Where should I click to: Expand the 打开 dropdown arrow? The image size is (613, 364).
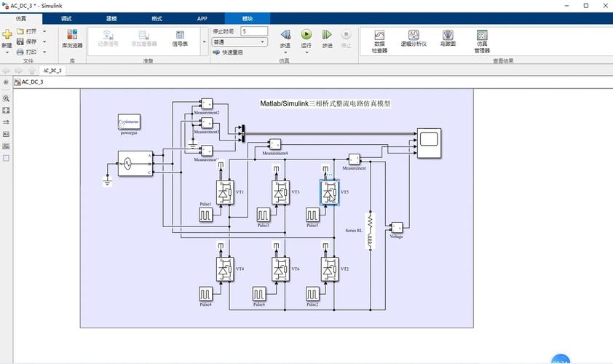pyautogui.click(x=44, y=31)
